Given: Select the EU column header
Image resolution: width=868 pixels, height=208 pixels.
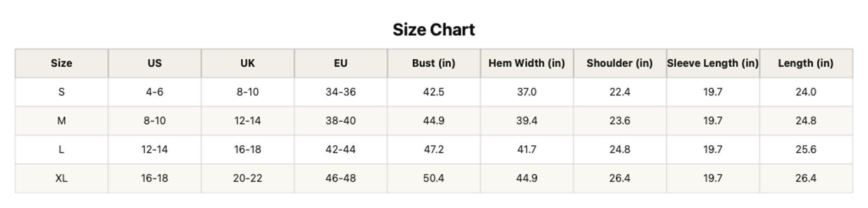Looking at the screenshot, I should (341, 63).
